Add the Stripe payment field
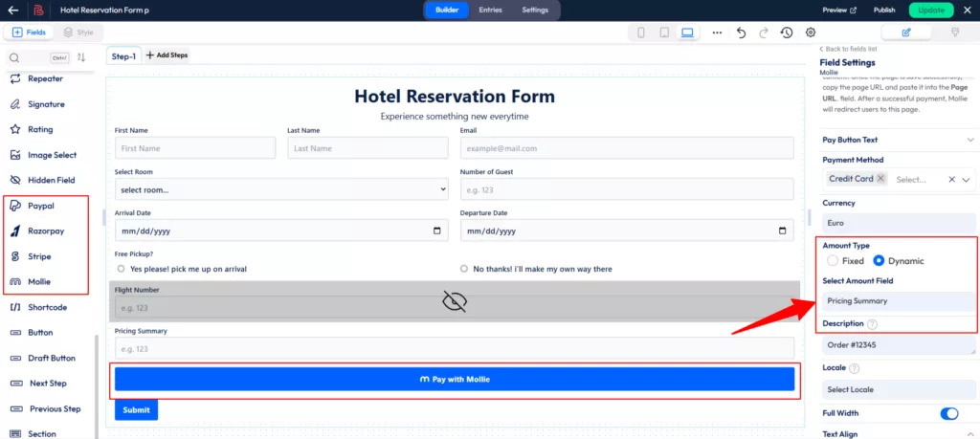Image resolution: width=980 pixels, height=439 pixels. coord(38,256)
